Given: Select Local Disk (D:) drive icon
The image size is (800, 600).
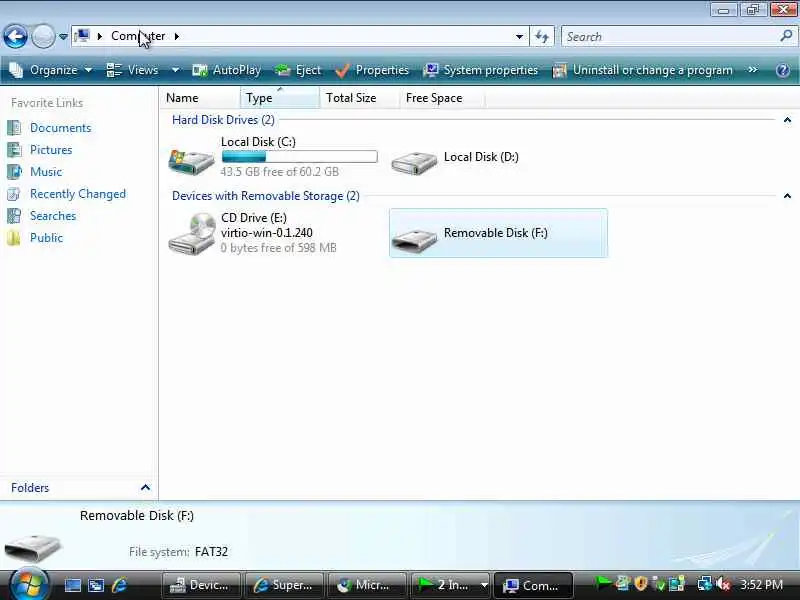Looking at the screenshot, I should (x=414, y=163).
